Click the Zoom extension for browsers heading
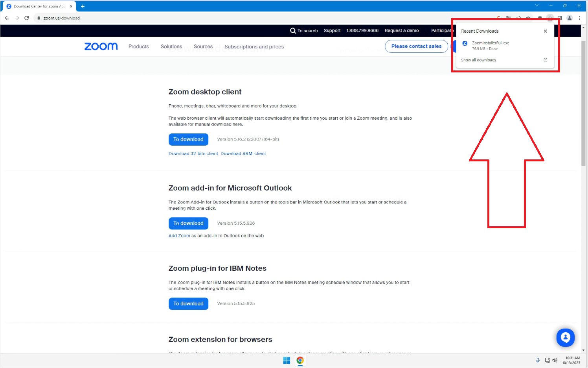588x368 pixels. point(220,339)
